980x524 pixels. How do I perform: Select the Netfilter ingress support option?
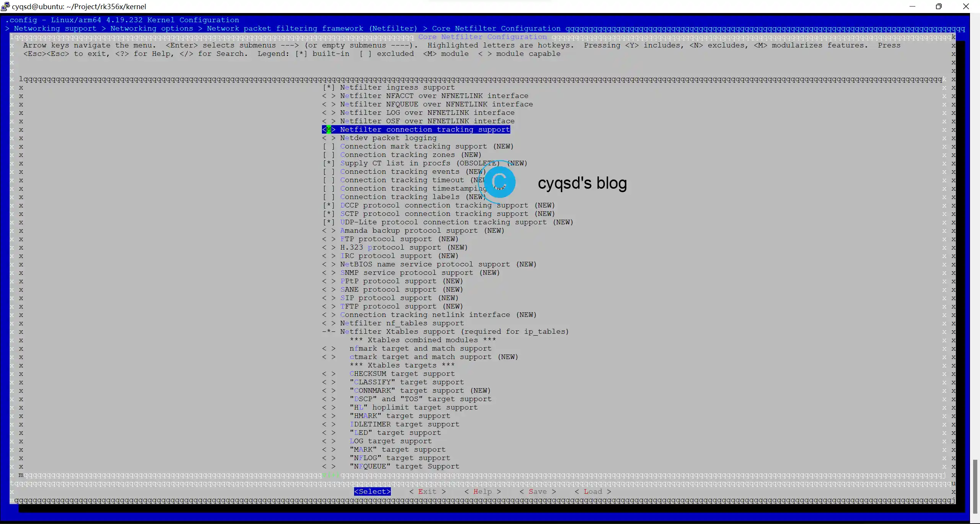pos(389,87)
